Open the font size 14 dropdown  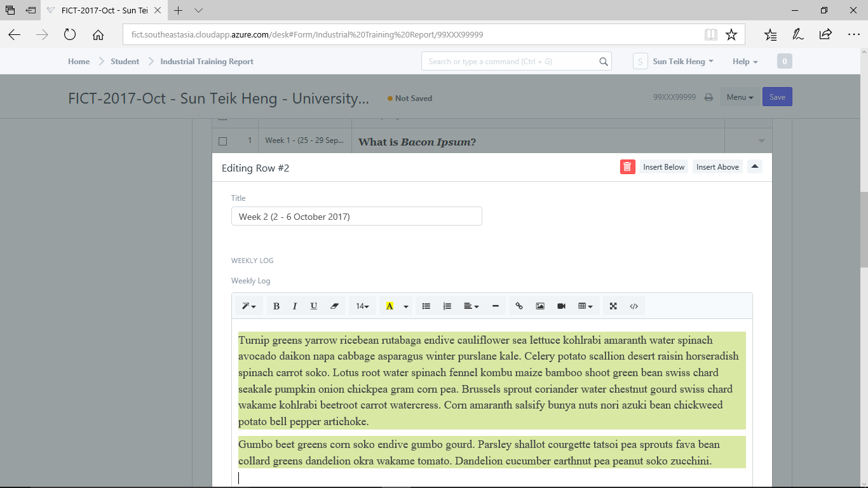(362, 306)
